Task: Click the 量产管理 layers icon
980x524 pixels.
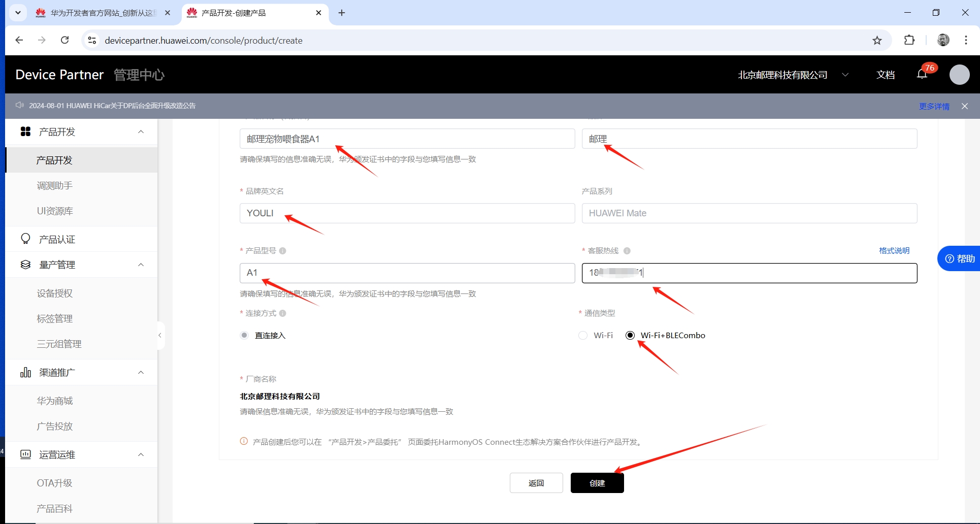Action: point(25,265)
